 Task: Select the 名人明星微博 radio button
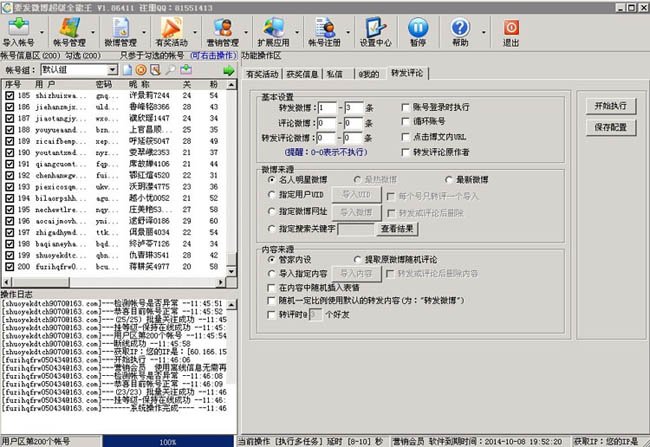(x=272, y=180)
